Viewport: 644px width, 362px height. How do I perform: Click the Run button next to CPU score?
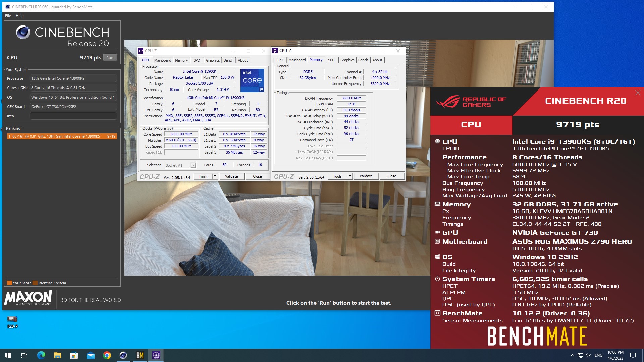(110, 58)
